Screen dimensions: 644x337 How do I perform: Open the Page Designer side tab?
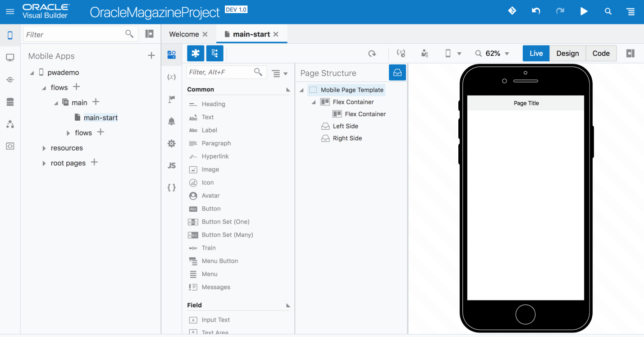[x=172, y=55]
